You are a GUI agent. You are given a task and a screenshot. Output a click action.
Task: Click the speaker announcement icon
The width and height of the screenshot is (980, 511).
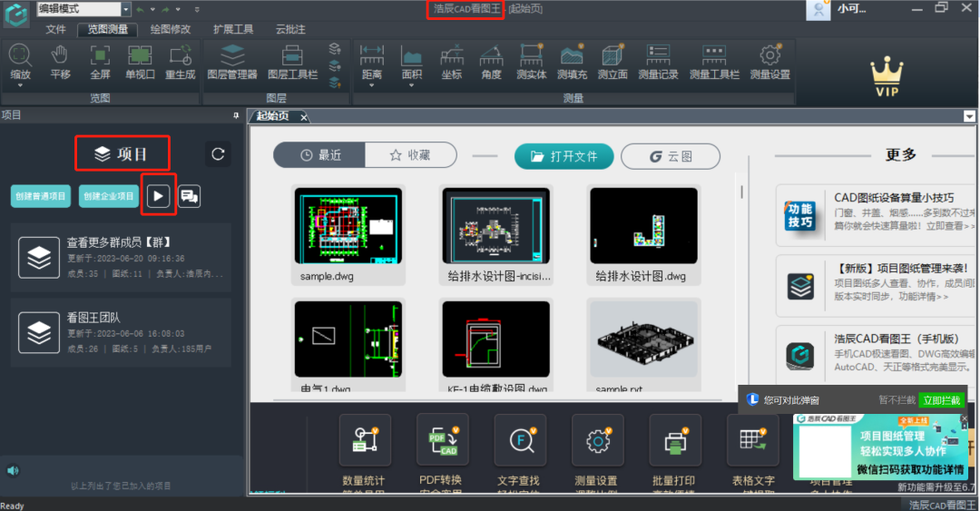tap(13, 470)
